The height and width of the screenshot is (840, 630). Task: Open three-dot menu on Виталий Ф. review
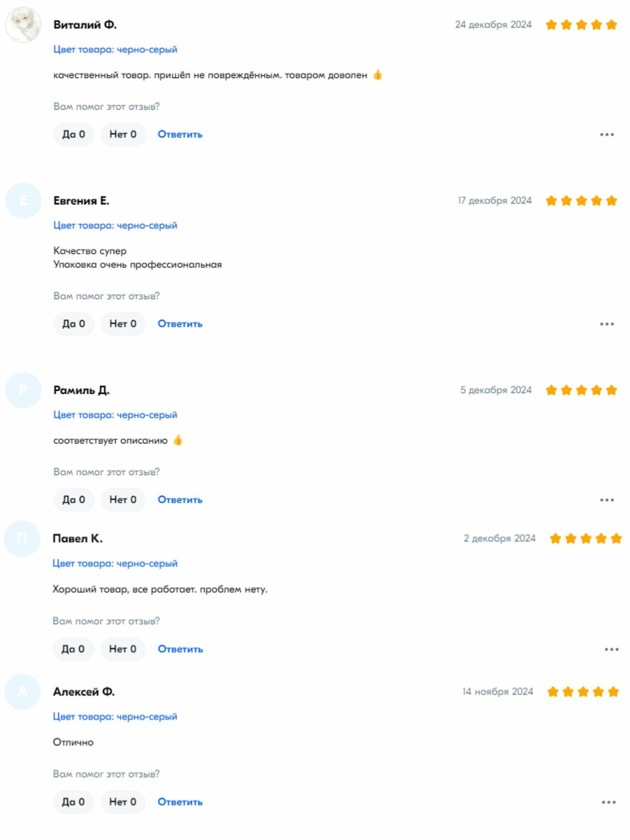pos(607,134)
